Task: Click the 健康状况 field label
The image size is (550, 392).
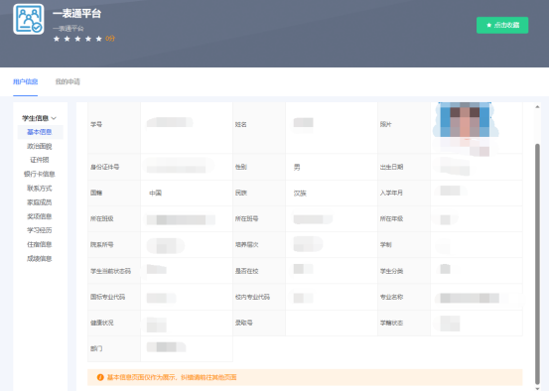Action: 101,323
